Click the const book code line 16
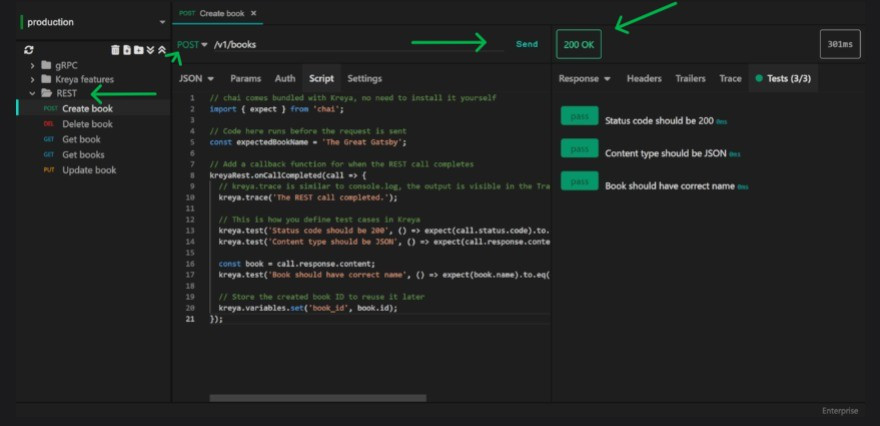 click(297, 263)
